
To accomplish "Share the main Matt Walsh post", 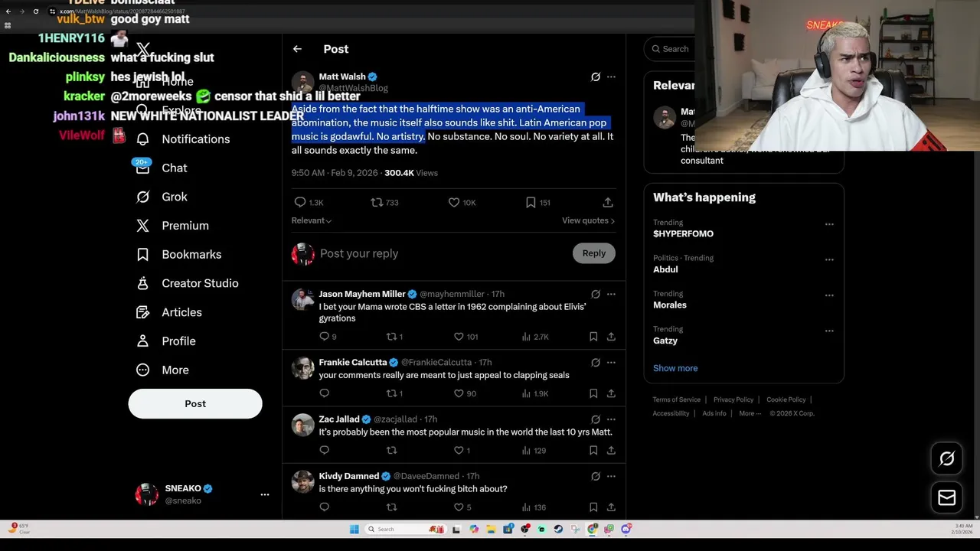I will [608, 202].
